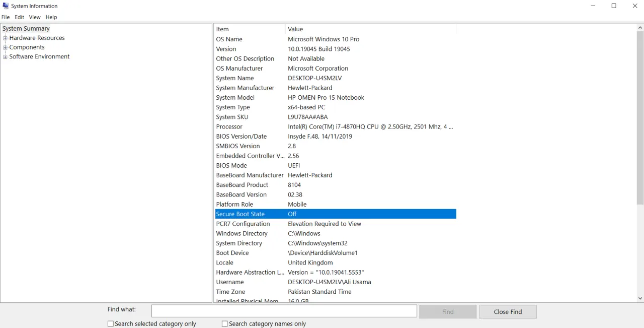This screenshot has height=328, width=644.
Task: Select System Summary in the tree
Action: pos(26,29)
